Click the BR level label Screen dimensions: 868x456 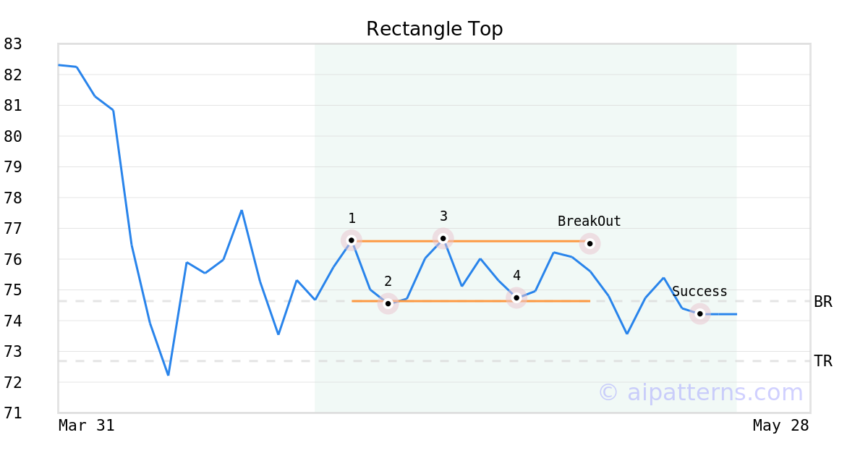coord(823,302)
